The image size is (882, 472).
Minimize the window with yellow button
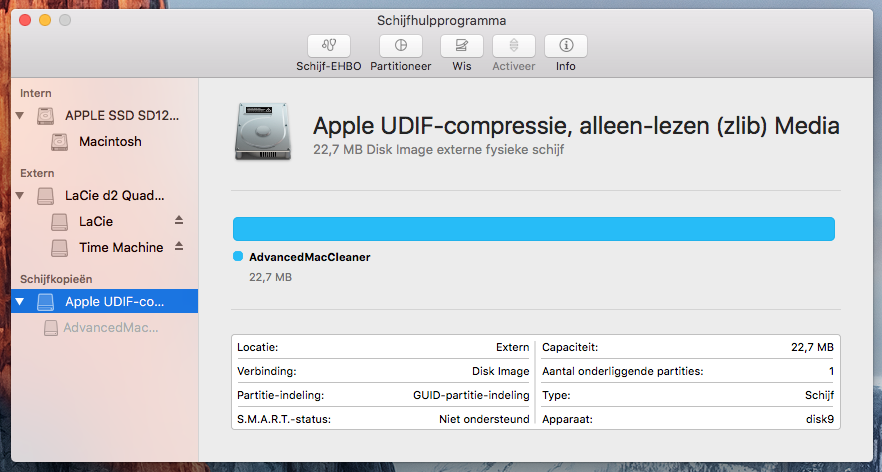click(45, 20)
